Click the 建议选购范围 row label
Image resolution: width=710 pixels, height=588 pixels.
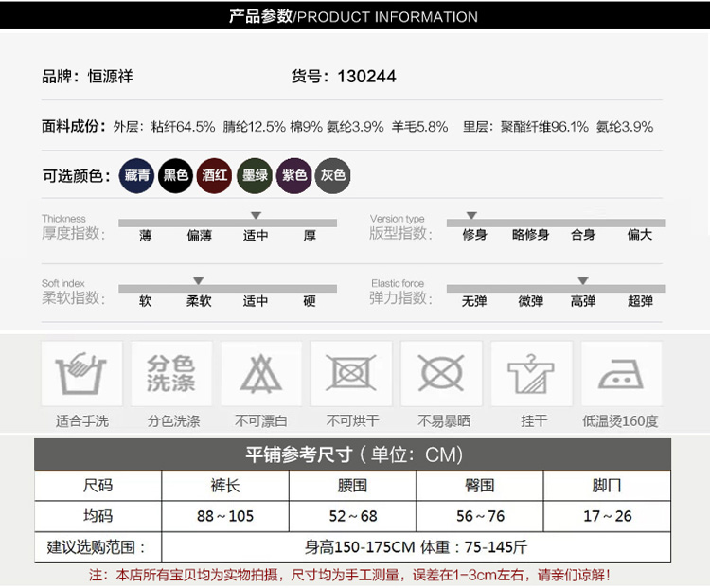coord(97,547)
